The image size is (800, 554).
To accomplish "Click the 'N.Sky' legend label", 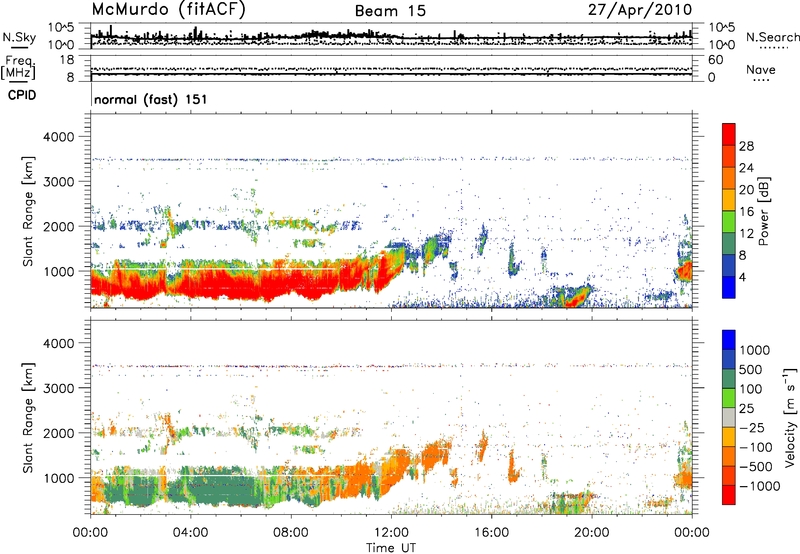I will 19,37.
